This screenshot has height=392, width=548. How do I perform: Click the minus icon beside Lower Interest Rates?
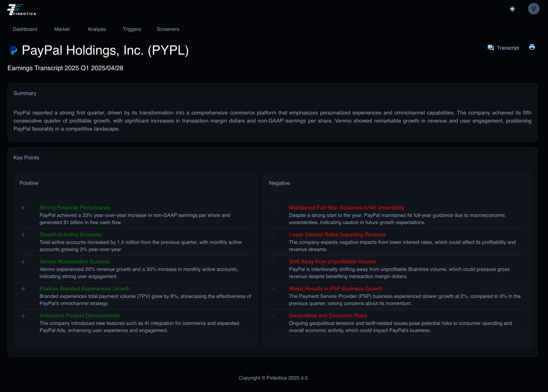tap(273, 235)
